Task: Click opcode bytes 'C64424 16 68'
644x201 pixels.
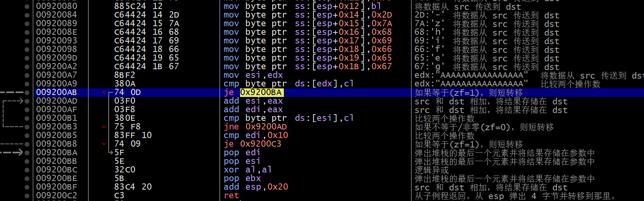Action: [x=147, y=32]
